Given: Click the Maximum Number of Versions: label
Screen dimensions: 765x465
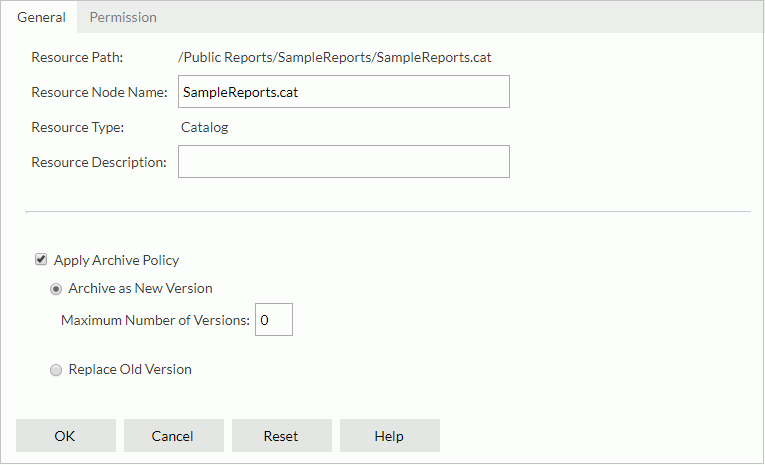Looking at the screenshot, I should [155, 320].
